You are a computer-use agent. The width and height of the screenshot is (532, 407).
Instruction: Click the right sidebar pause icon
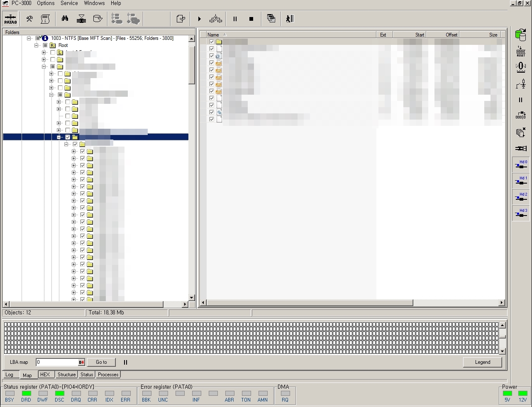click(520, 100)
